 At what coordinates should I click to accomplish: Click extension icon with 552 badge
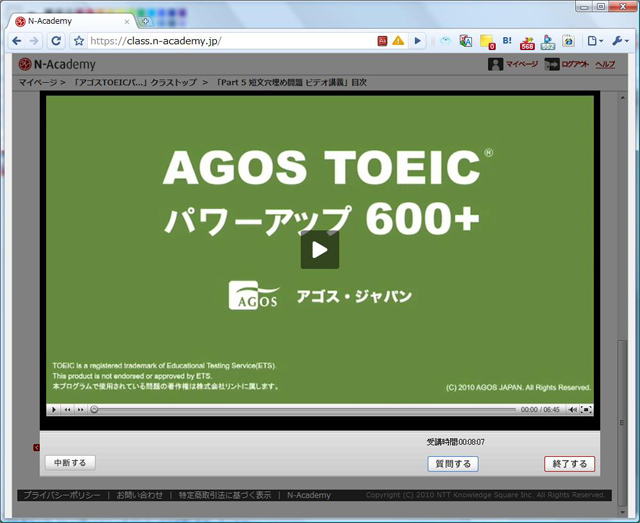[x=548, y=42]
